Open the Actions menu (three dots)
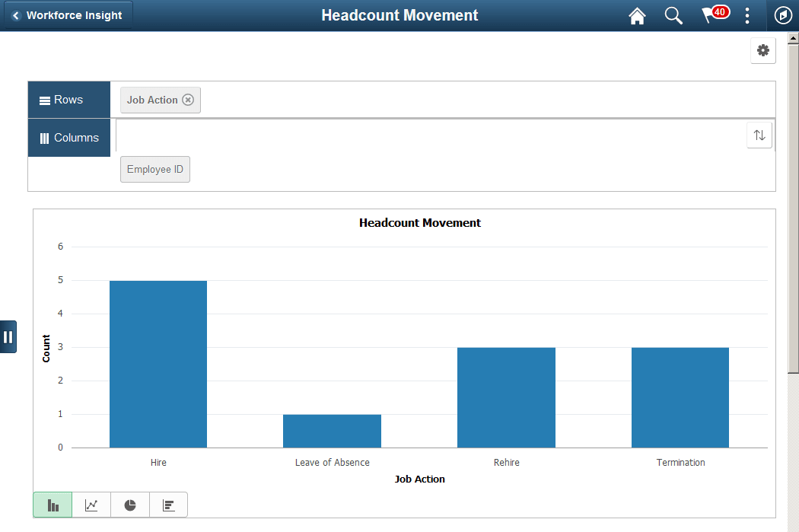Viewport: 799px width, 532px height. [x=747, y=14]
